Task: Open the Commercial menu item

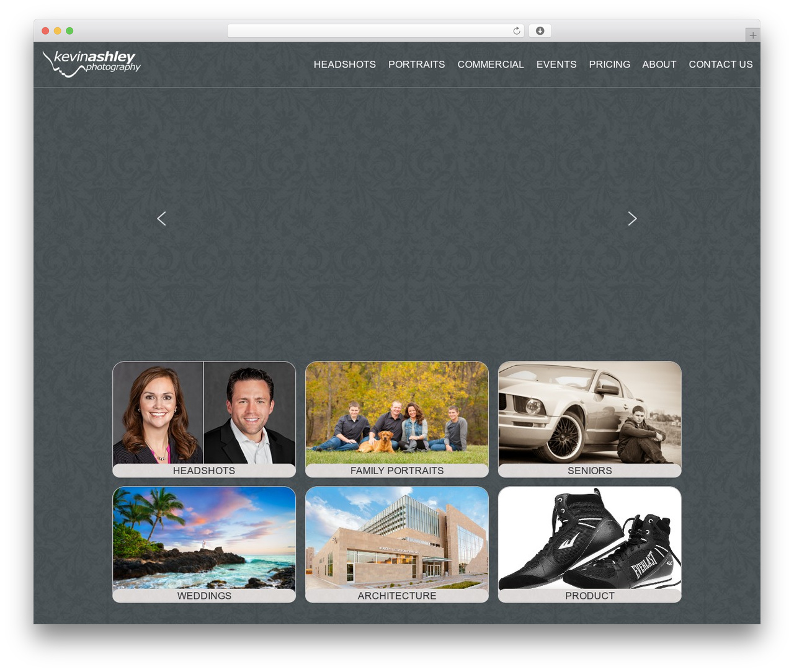Action: click(491, 64)
